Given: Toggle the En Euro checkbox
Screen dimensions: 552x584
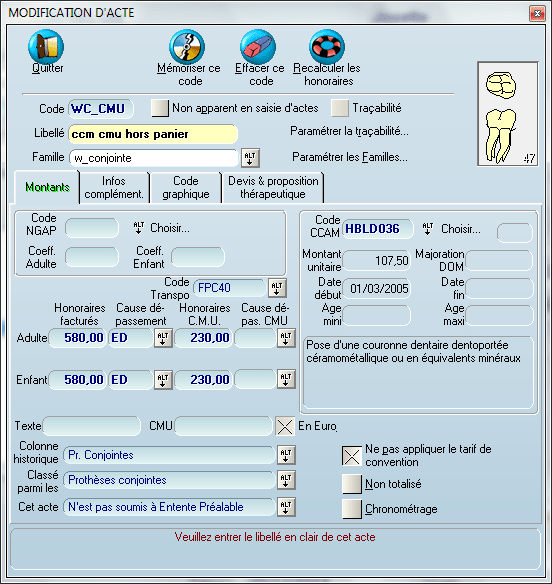Looking at the screenshot, I should pyautogui.click(x=285, y=426).
